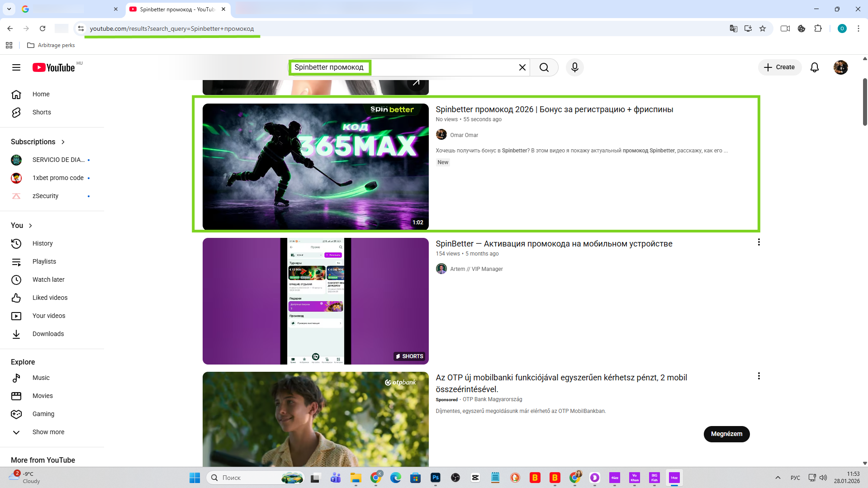This screenshot has width=868, height=488.
Task: Expand Subscriptions section
Action: (x=38, y=142)
